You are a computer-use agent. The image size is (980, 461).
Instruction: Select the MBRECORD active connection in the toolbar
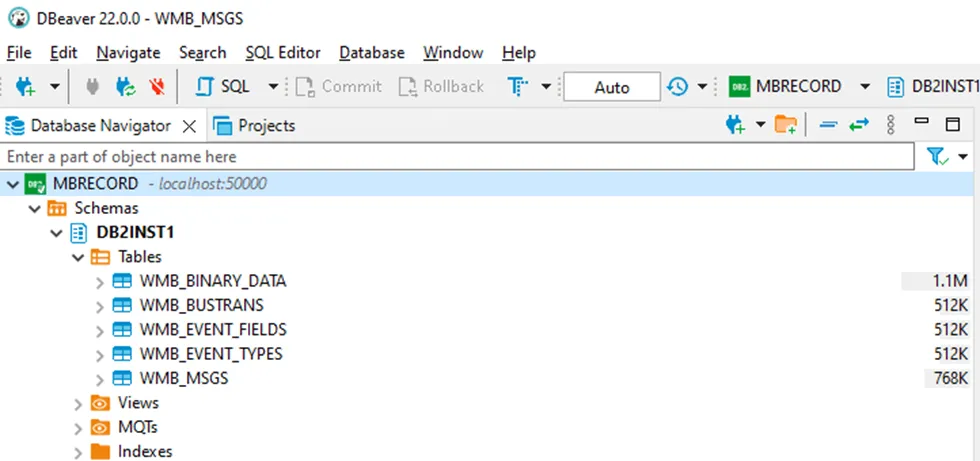(x=785, y=86)
